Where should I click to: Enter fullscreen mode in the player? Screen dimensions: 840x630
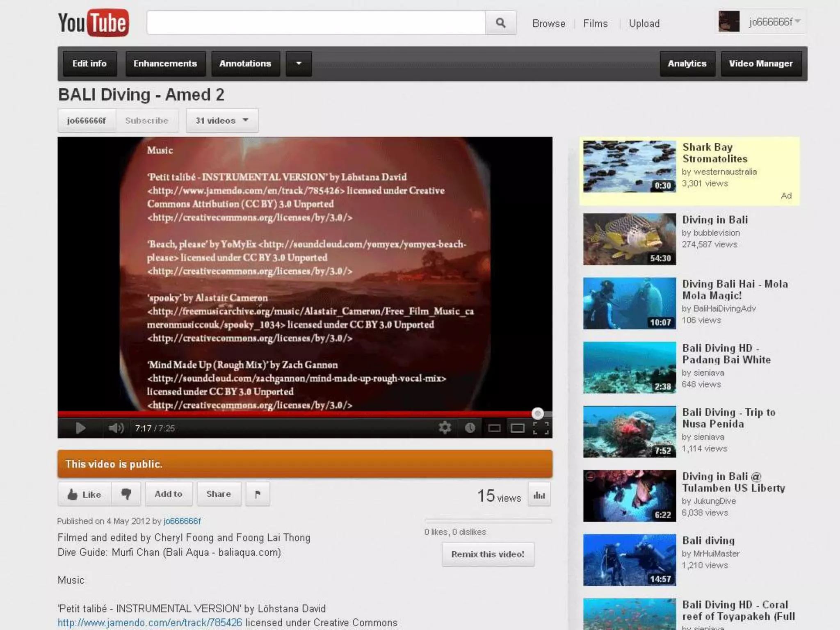click(x=541, y=428)
